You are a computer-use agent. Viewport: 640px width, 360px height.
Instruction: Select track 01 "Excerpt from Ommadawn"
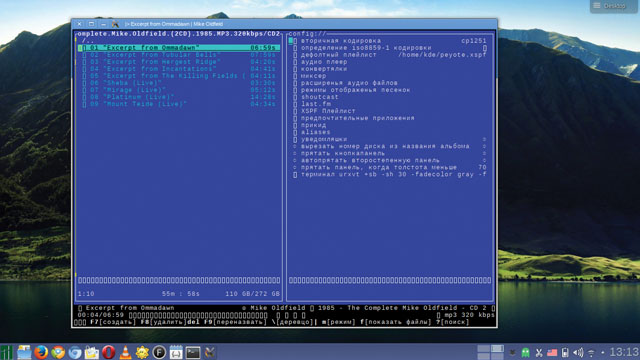179,48
